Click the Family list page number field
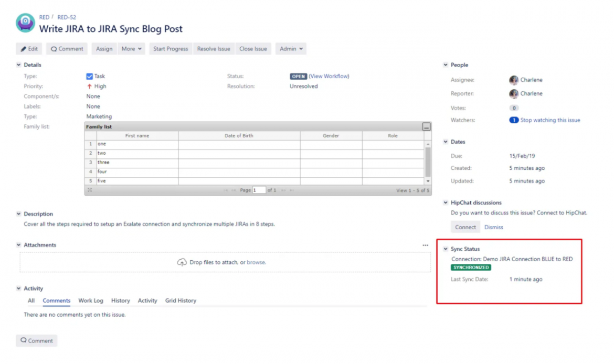Screen dimensions: 614x364 pyautogui.click(x=259, y=190)
